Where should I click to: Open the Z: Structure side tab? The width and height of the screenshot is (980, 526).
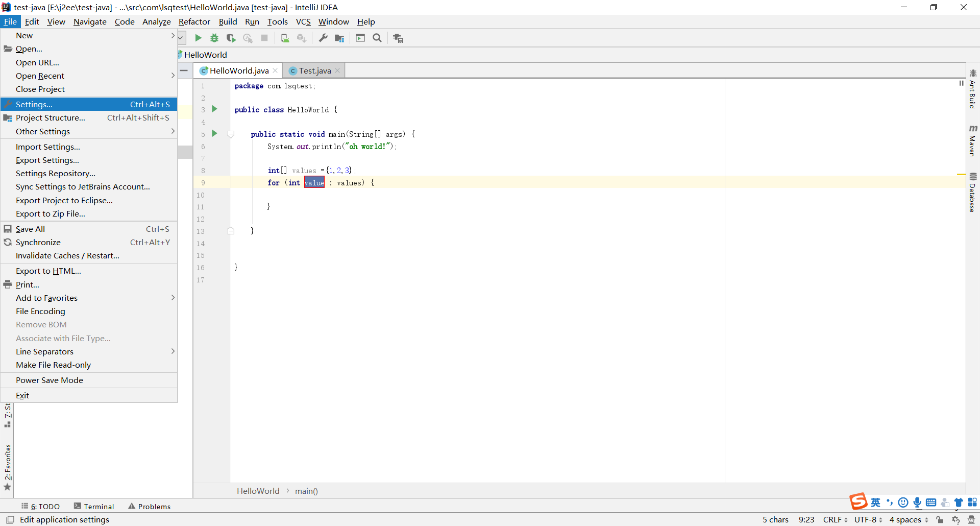8,415
